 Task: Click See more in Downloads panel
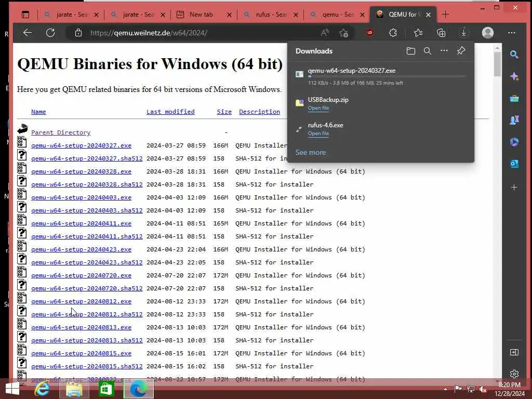click(311, 152)
